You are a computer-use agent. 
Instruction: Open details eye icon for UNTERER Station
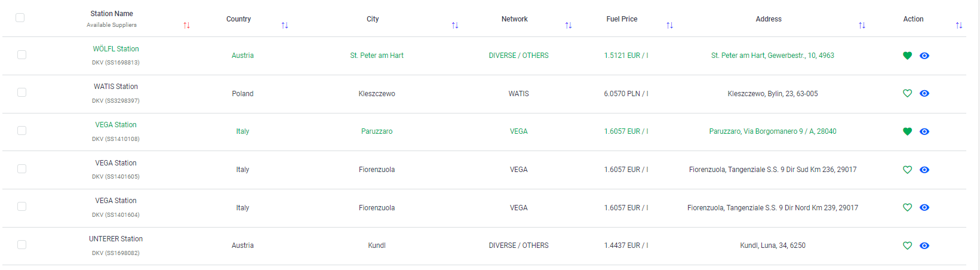click(924, 246)
